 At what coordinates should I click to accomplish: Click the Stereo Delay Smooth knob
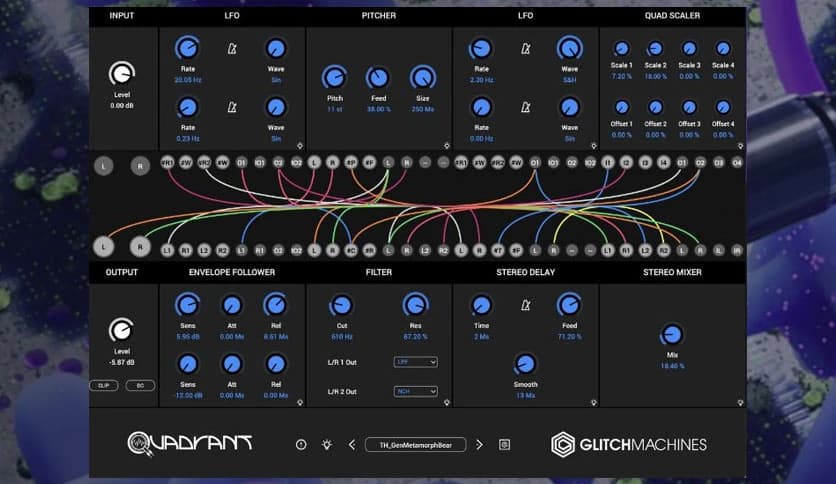pyautogui.click(x=525, y=364)
